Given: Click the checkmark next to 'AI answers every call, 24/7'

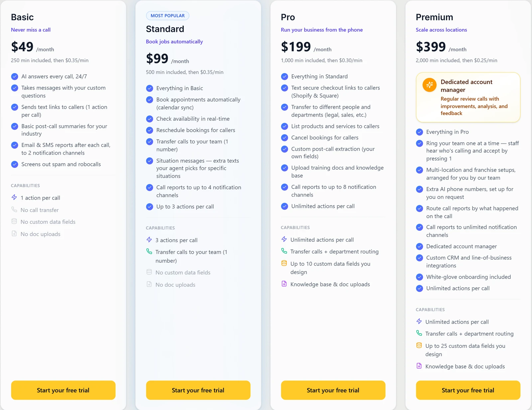Looking at the screenshot, I should (15, 76).
